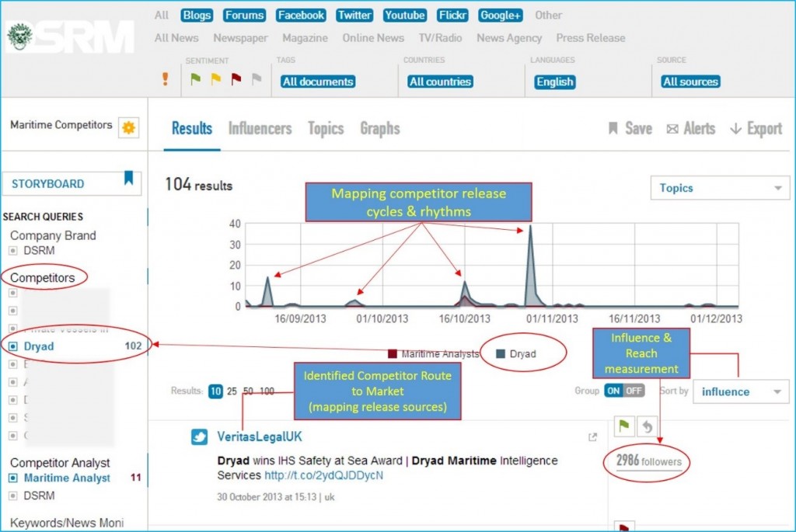Toggle the Youtube source filter
Screen dimensions: 796x532
404,16
